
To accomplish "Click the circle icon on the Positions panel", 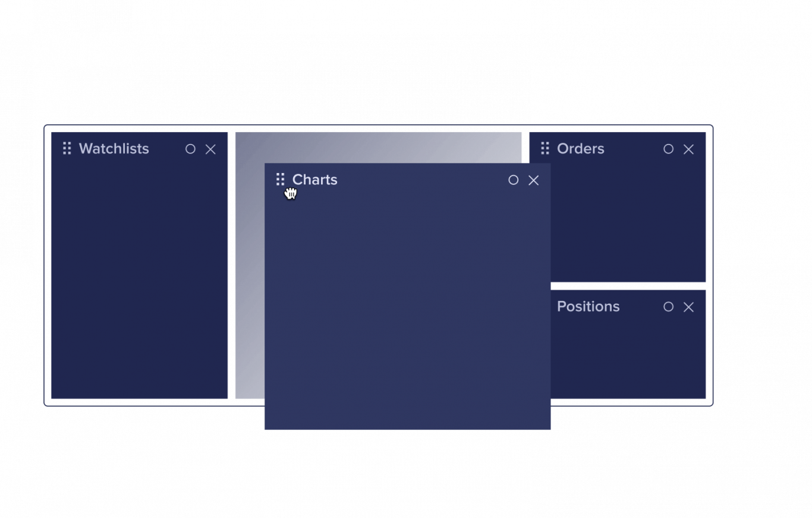I will pos(668,307).
